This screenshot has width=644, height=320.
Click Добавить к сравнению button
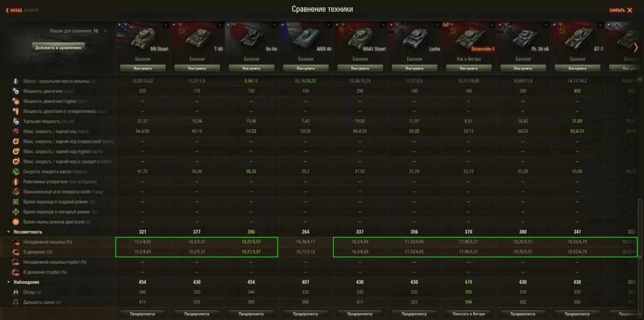pyautogui.click(x=58, y=47)
